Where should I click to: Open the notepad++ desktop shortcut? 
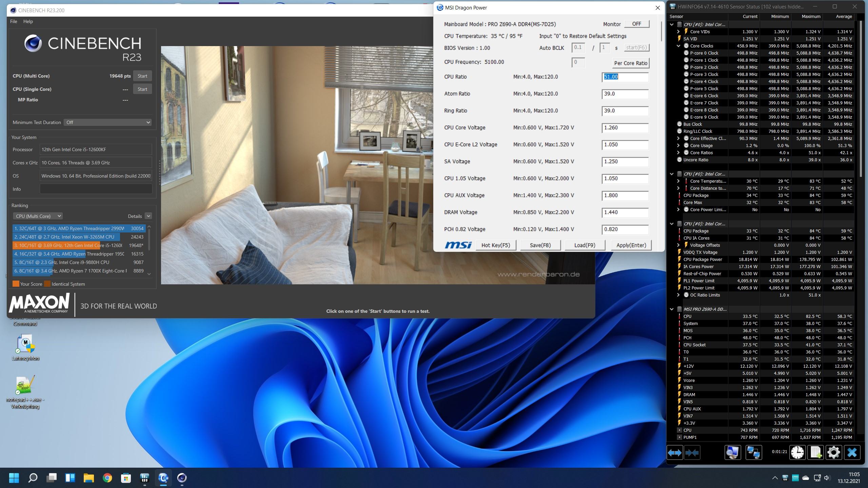coord(25,392)
